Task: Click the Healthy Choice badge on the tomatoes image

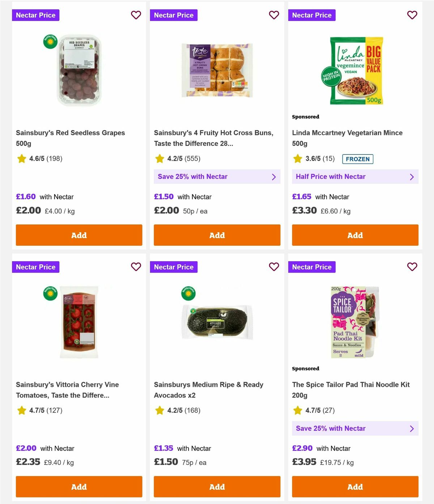Action: pos(50,293)
